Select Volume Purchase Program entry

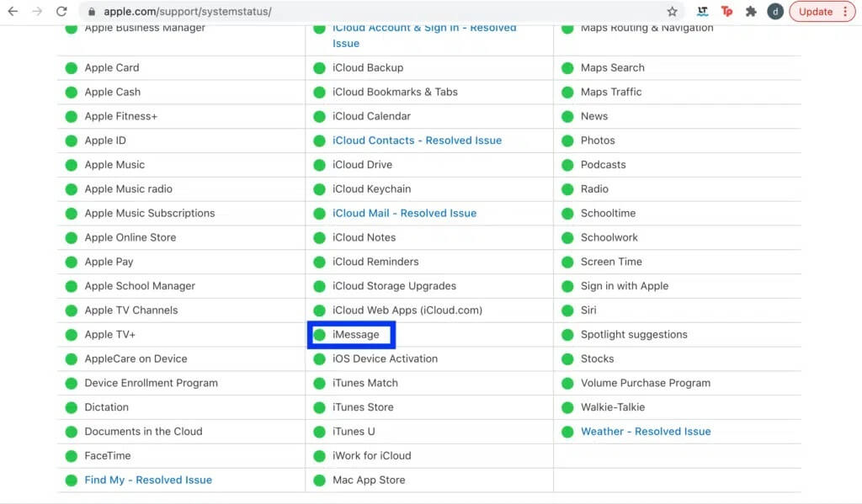tap(646, 383)
